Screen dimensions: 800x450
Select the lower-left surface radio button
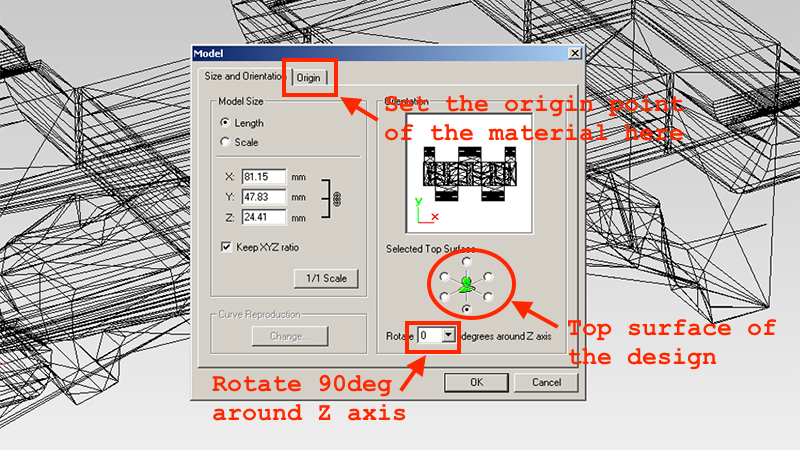(444, 296)
